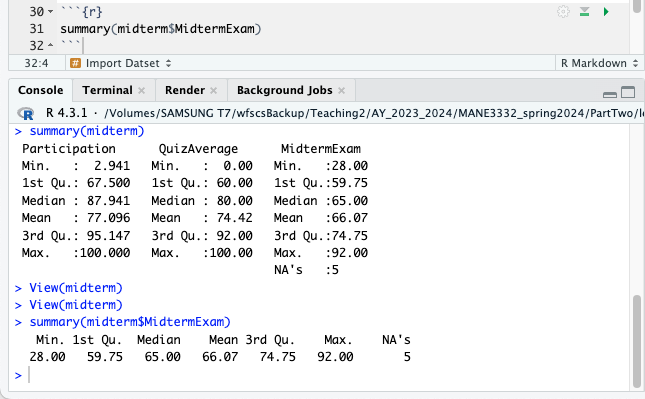Select the Console tab
Image resolution: width=645 pixels, height=399 pixels.
tap(40, 90)
